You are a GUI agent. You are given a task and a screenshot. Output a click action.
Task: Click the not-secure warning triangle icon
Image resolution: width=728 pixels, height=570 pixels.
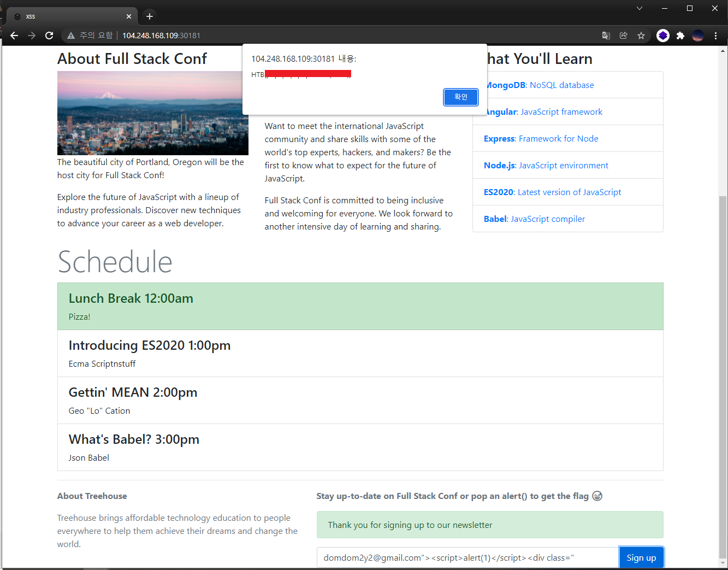click(71, 36)
